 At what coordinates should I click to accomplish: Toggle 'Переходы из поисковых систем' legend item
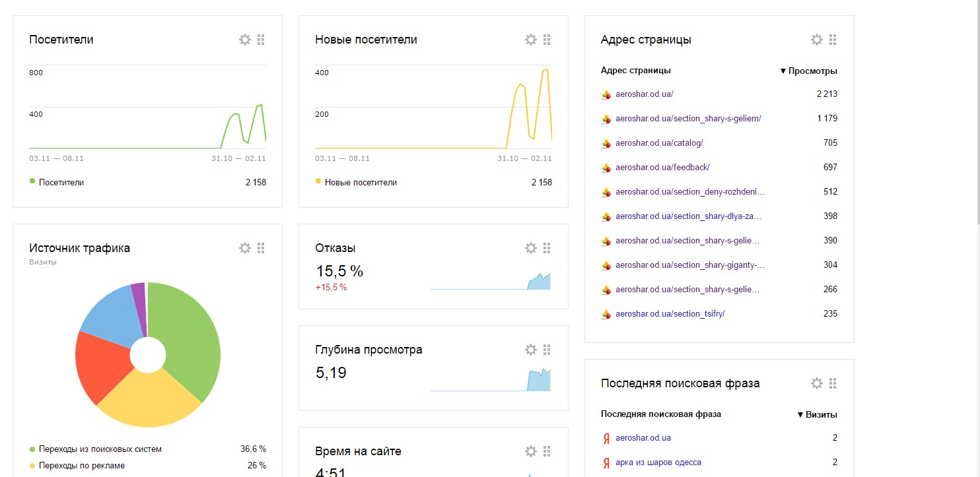(100, 449)
